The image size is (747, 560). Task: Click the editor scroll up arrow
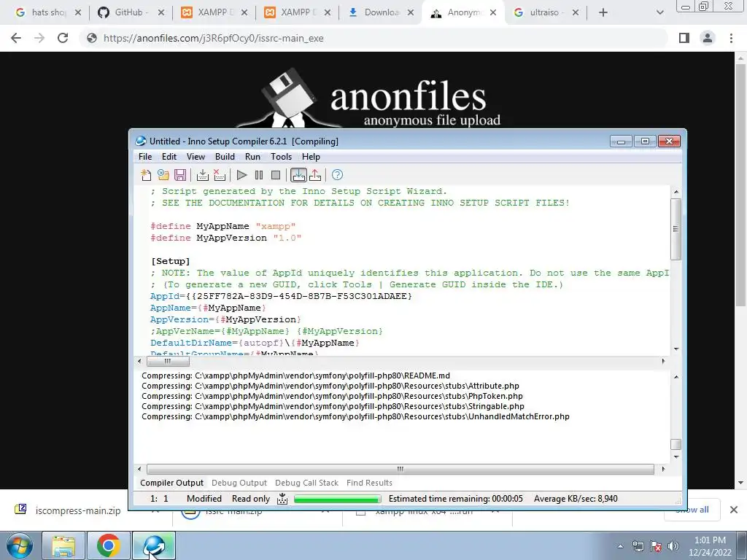[676, 192]
